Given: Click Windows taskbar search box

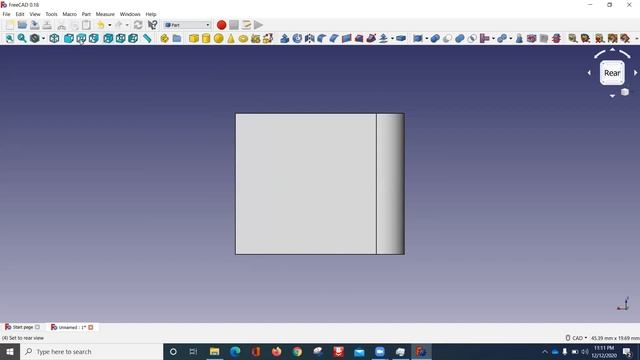Looking at the screenshot, I should coord(91,351).
